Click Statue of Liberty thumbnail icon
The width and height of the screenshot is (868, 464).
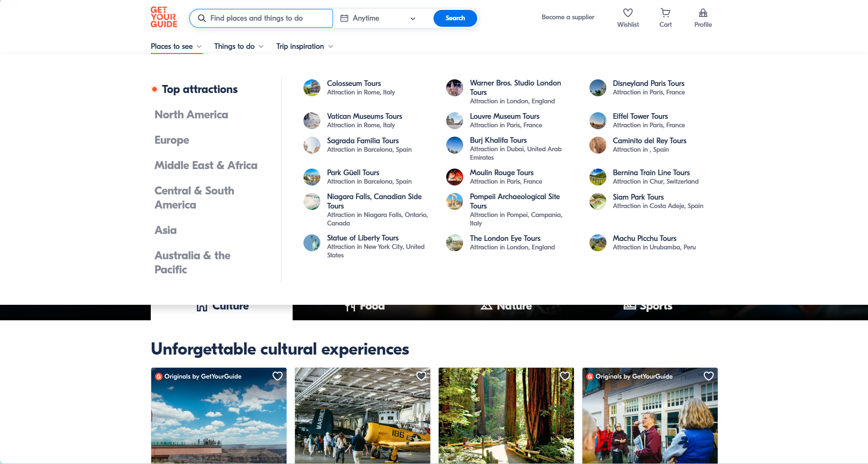click(x=312, y=243)
